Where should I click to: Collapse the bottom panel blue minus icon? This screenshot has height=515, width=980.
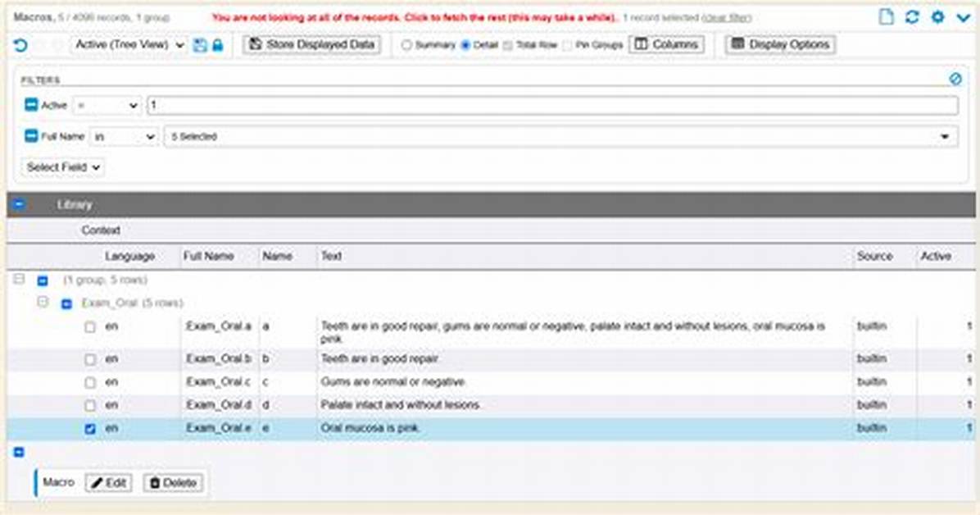pos(19,452)
